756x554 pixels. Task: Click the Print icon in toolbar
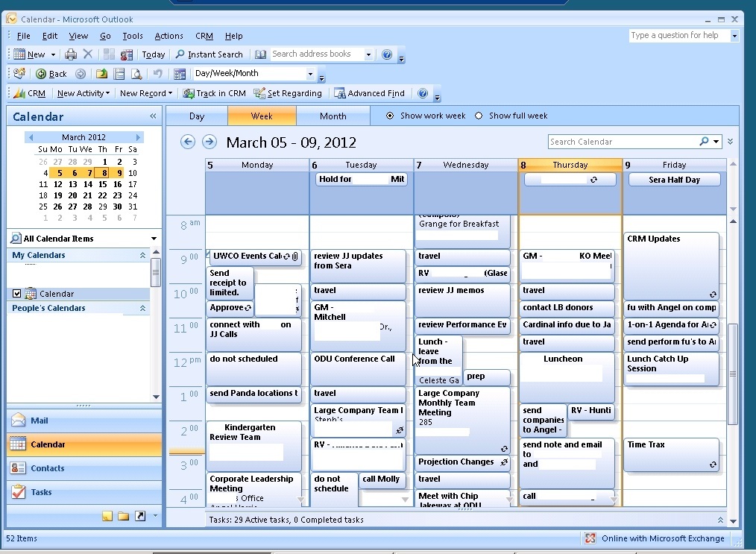[71, 54]
